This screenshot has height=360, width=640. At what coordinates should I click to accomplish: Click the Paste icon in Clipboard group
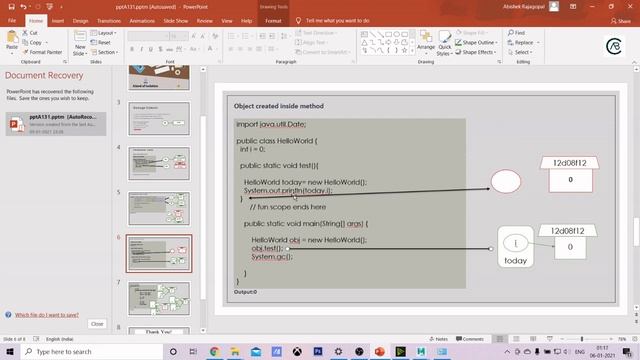[x=12, y=38]
